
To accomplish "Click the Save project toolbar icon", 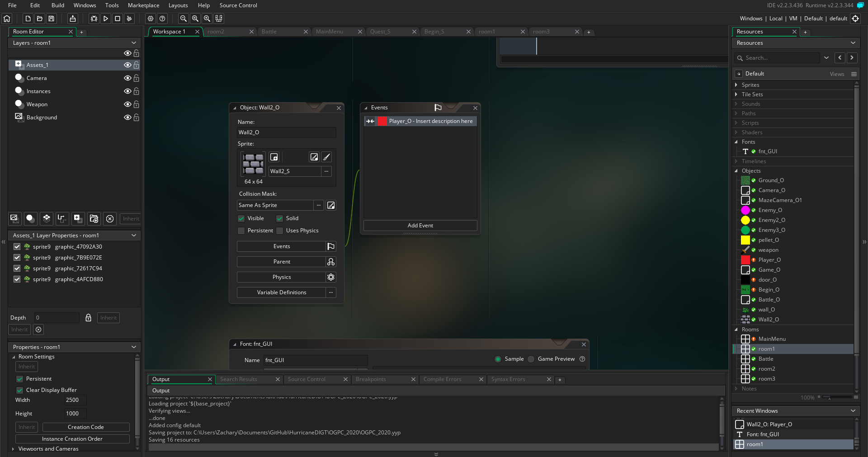I will (52, 19).
